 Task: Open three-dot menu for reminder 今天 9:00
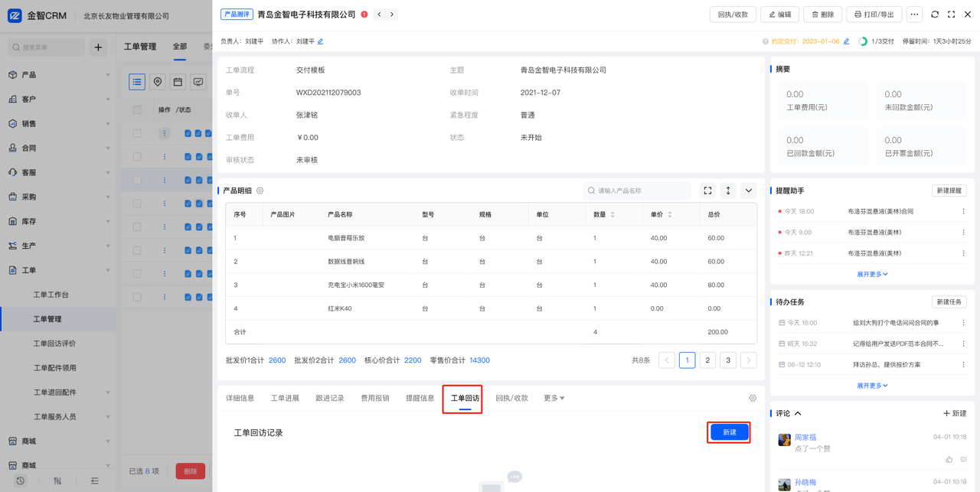click(963, 232)
